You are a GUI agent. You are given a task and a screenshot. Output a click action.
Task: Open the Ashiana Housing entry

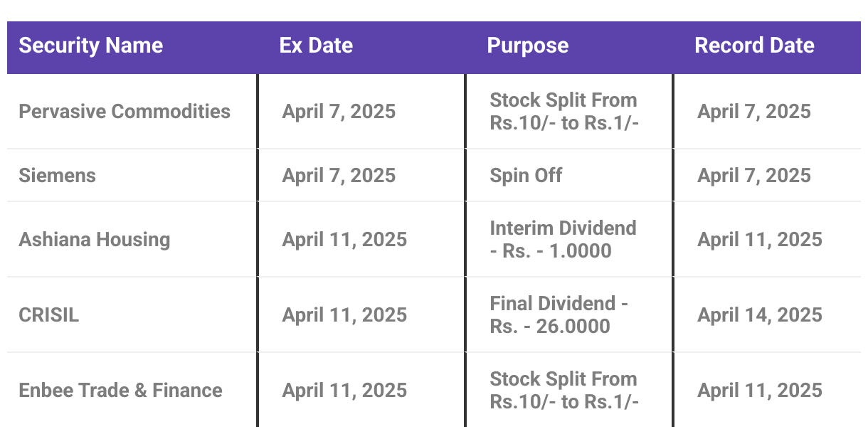[95, 240]
